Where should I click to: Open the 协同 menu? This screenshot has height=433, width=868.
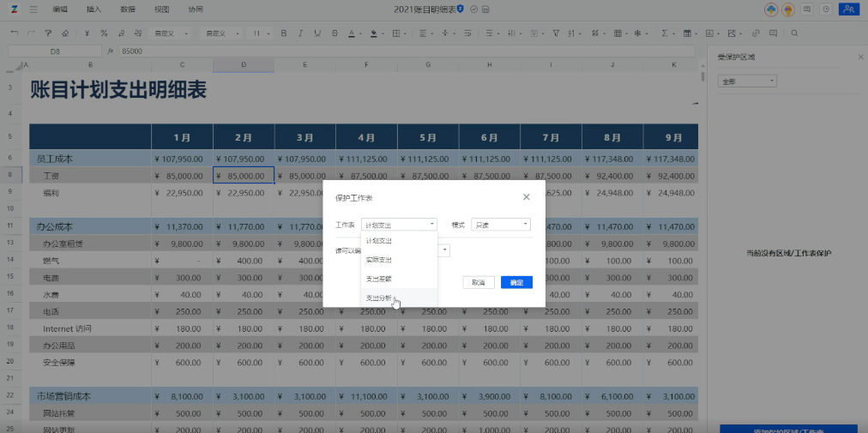pyautogui.click(x=196, y=9)
